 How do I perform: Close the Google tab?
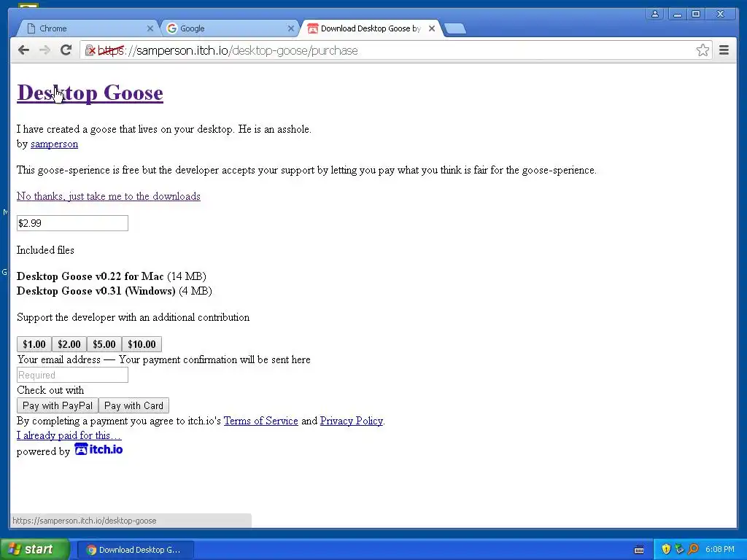click(290, 28)
